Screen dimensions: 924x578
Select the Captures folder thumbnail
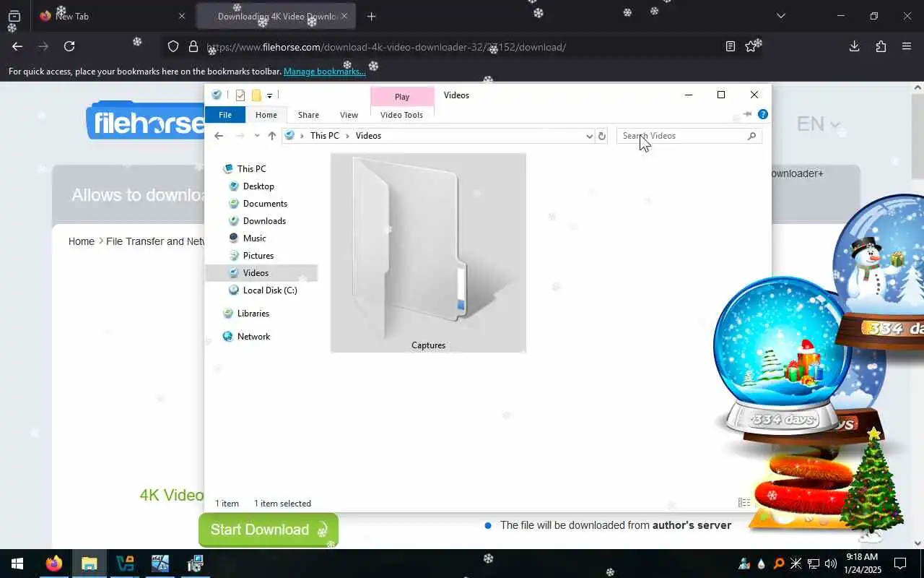(x=428, y=253)
